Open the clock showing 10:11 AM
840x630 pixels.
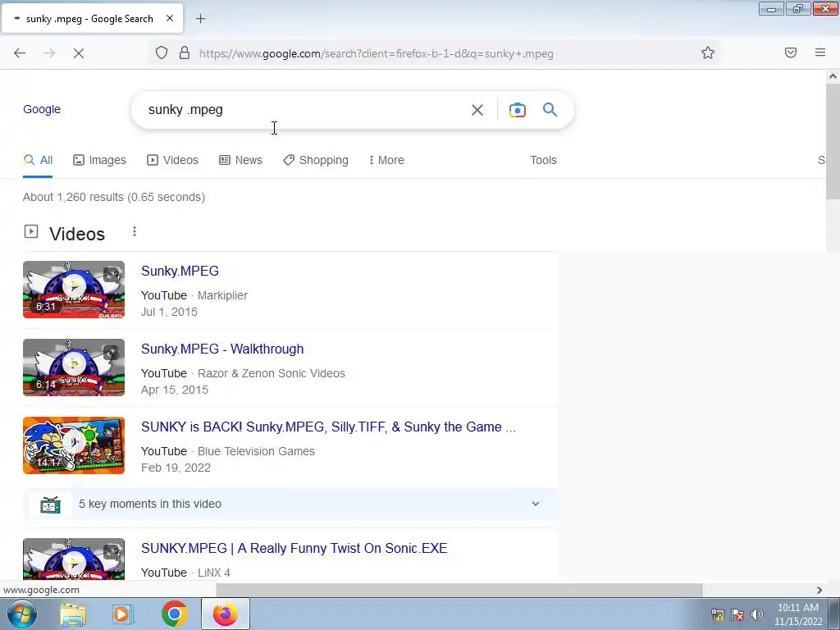pos(797,608)
